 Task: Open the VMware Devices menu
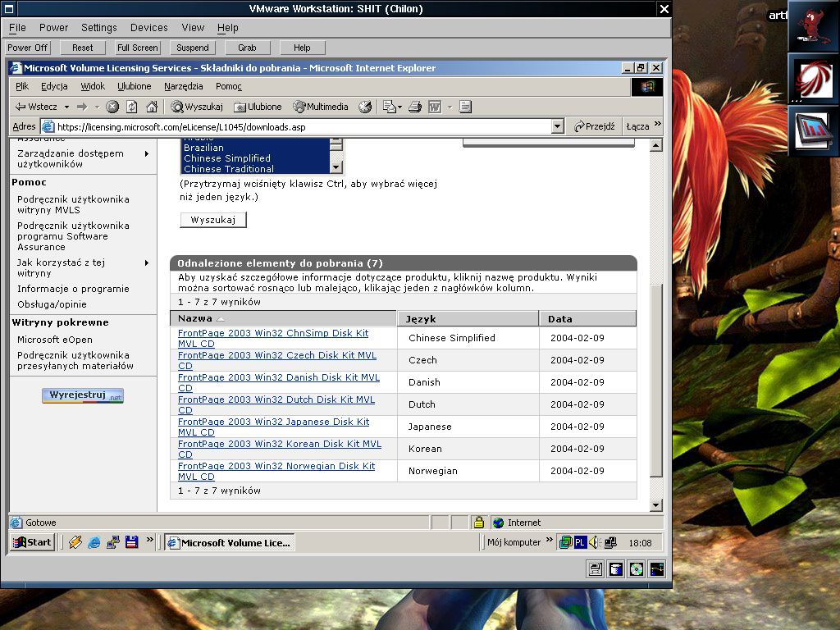coord(148,27)
